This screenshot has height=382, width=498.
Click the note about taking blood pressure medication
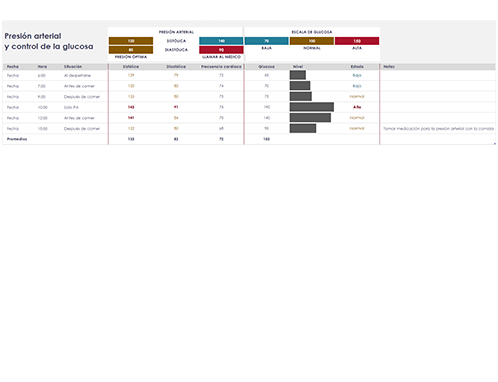(x=438, y=129)
